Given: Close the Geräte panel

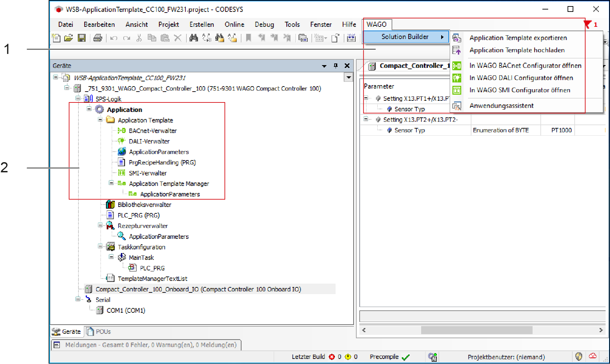Looking at the screenshot, I should (347, 65).
